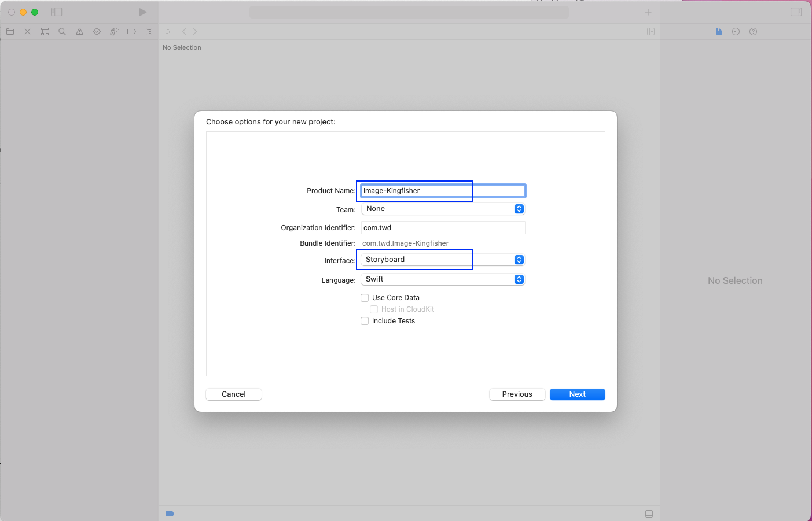Open the Report navigator icon
This screenshot has width=812, height=521.
click(x=149, y=32)
